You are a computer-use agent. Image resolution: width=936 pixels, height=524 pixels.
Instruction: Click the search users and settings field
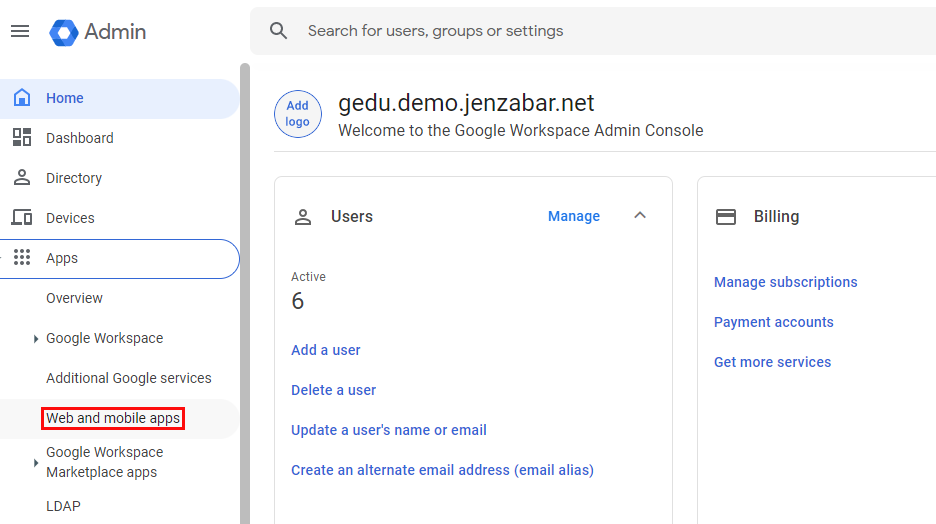600,31
